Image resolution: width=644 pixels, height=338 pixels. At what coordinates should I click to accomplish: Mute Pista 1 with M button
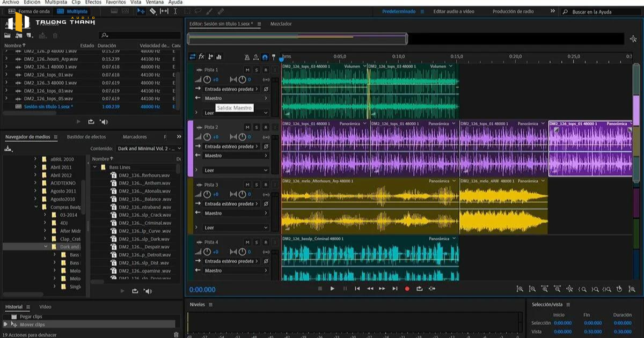(x=247, y=70)
